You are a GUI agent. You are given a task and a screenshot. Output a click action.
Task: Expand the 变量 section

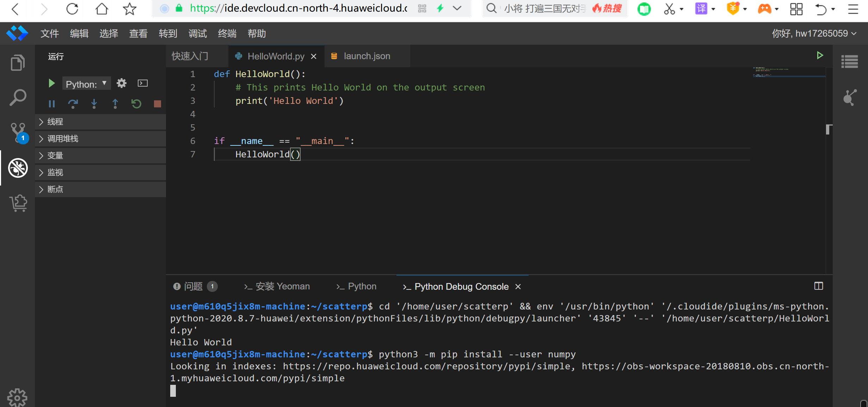[55, 156]
